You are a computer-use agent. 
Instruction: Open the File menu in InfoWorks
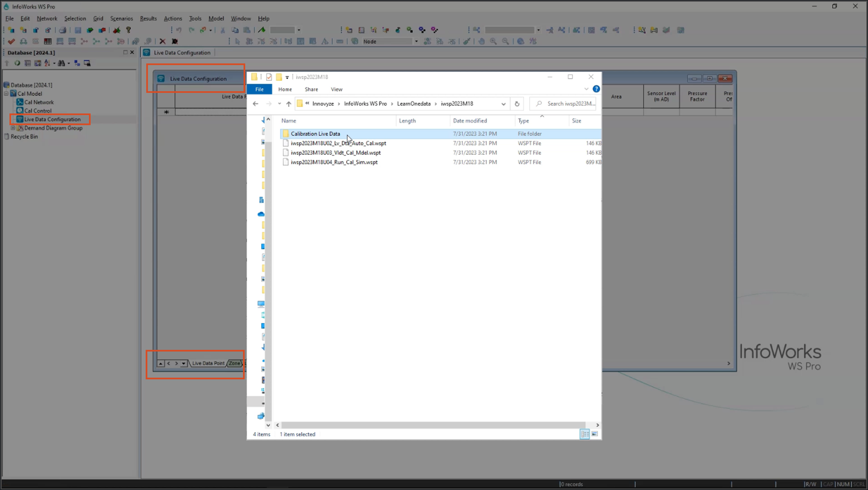pyautogui.click(x=9, y=18)
